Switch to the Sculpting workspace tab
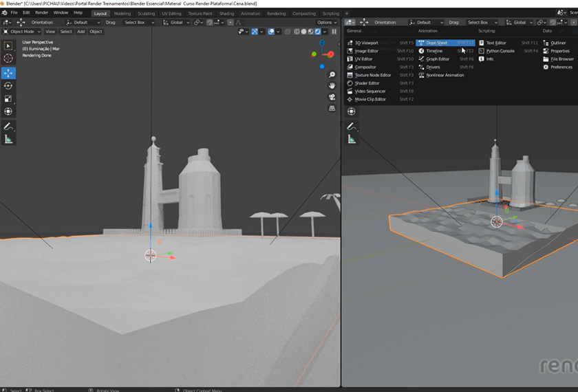Image resolution: width=578 pixels, height=392 pixels. (x=146, y=13)
